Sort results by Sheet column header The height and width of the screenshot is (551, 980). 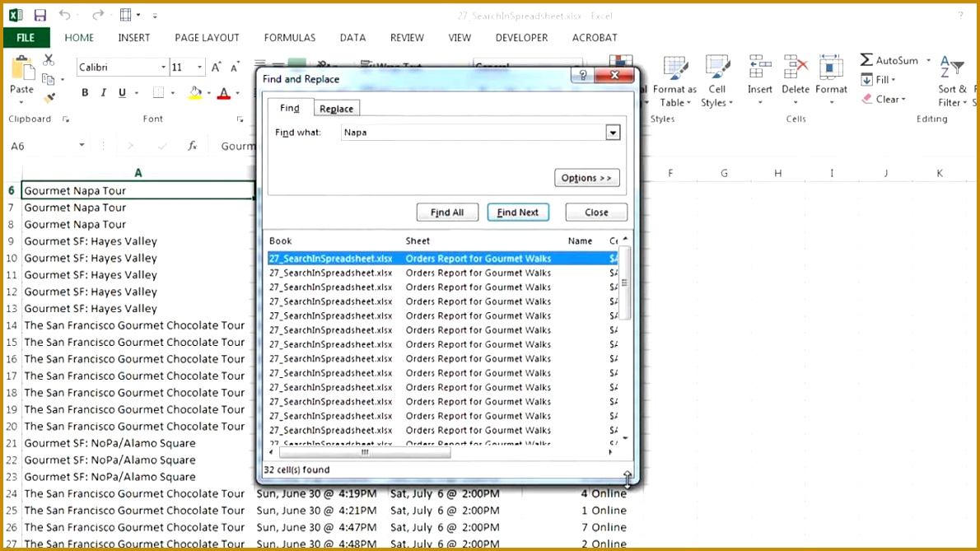(x=418, y=240)
